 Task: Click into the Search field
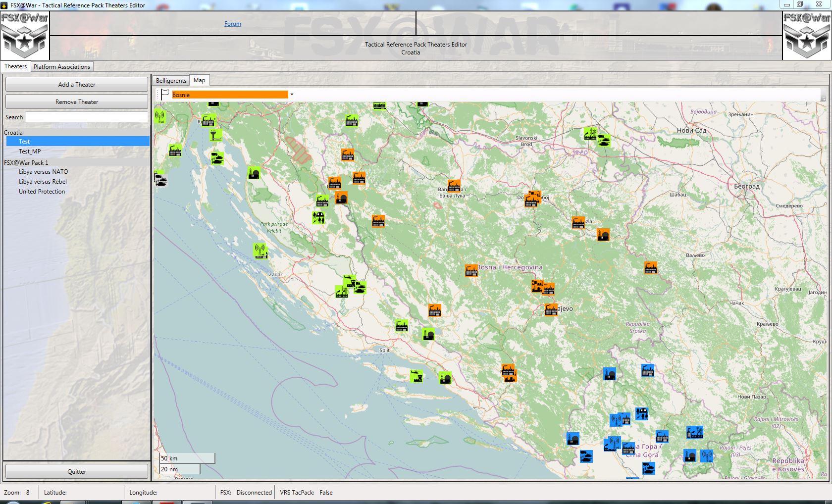pyautogui.click(x=87, y=117)
